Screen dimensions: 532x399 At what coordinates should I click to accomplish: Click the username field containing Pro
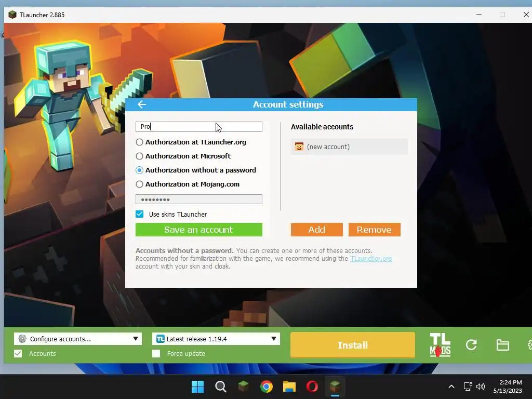(199, 127)
